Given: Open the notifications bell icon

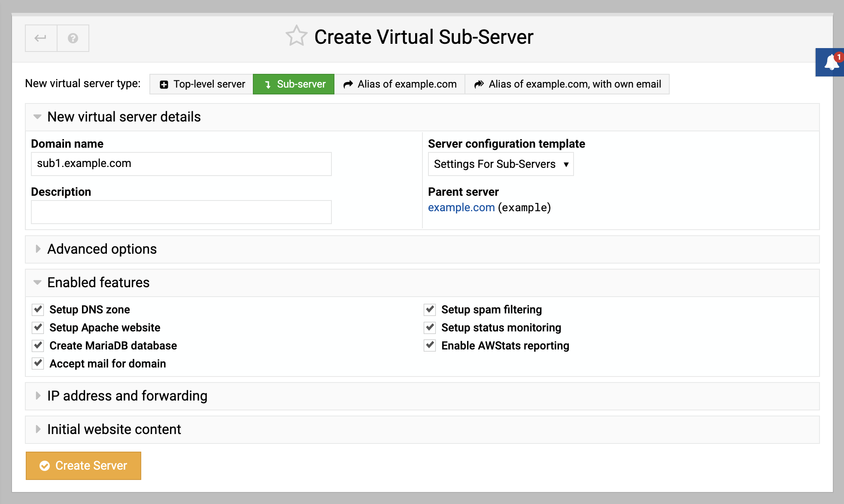Looking at the screenshot, I should pyautogui.click(x=831, y=63).
